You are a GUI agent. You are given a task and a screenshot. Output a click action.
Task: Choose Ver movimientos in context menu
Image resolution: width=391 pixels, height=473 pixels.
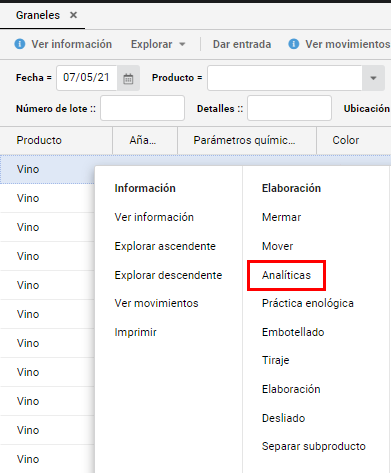(x=156, y=303)
